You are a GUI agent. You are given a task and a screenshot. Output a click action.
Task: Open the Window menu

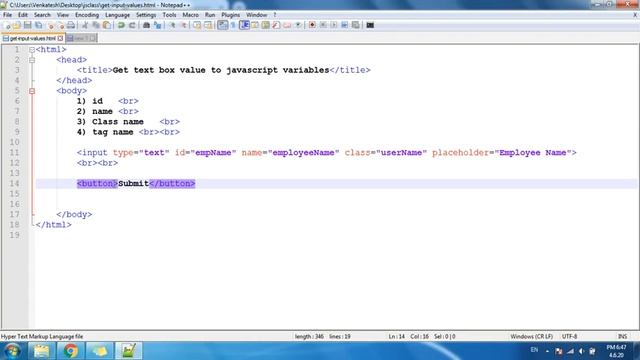(256, 15)
